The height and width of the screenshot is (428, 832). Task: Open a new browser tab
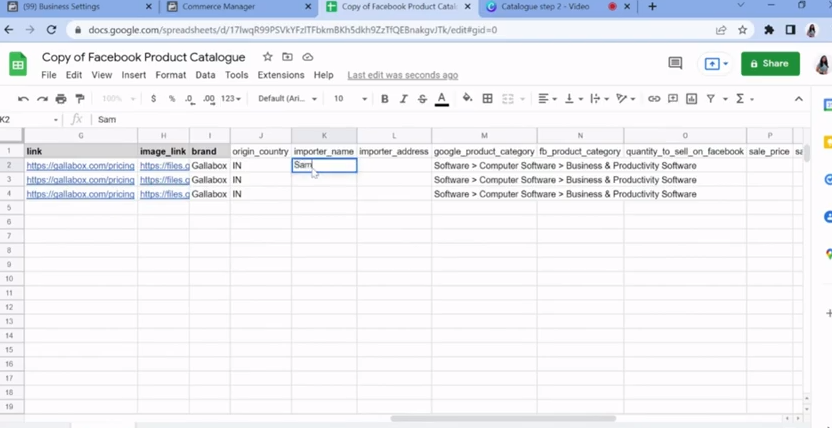tap(653, 7)
